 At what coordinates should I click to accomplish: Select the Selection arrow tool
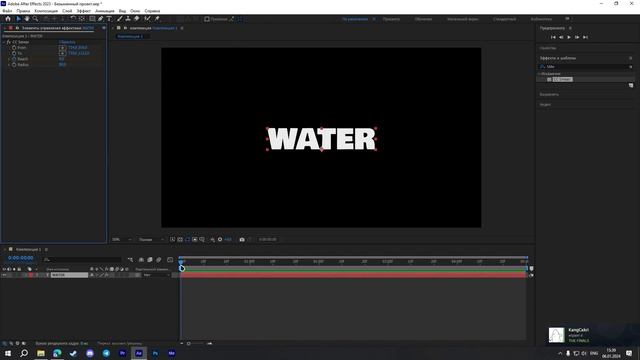[18, 19]
